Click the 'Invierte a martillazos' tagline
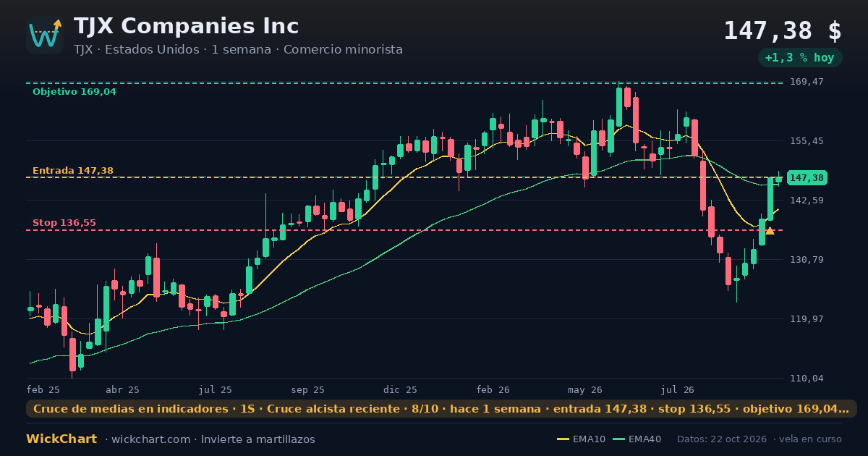The image size is (868, 456). [258, 439]
